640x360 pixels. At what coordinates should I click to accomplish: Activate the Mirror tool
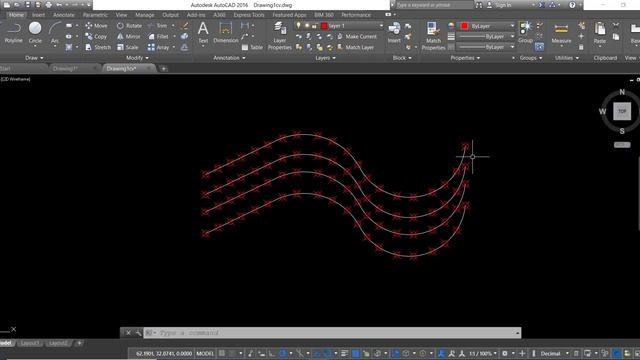point(129,36)
